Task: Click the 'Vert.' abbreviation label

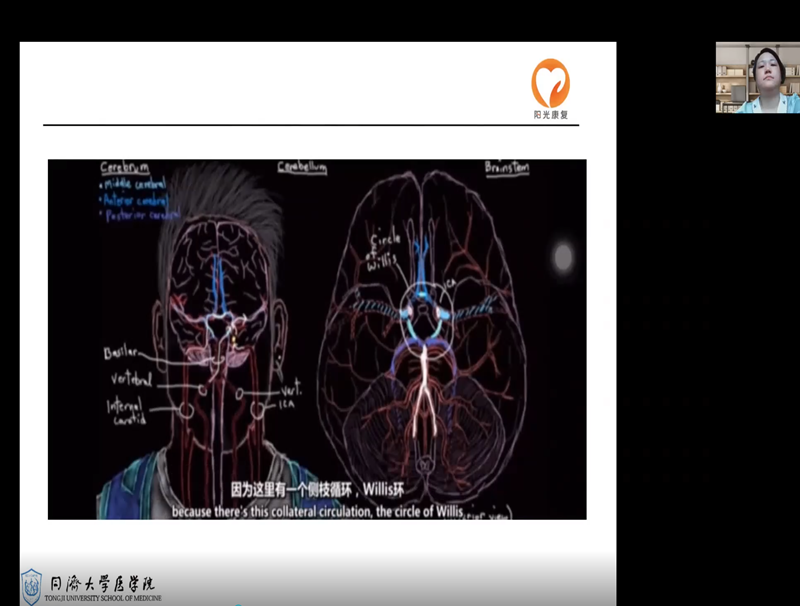Action: click(x=291, y=389)
